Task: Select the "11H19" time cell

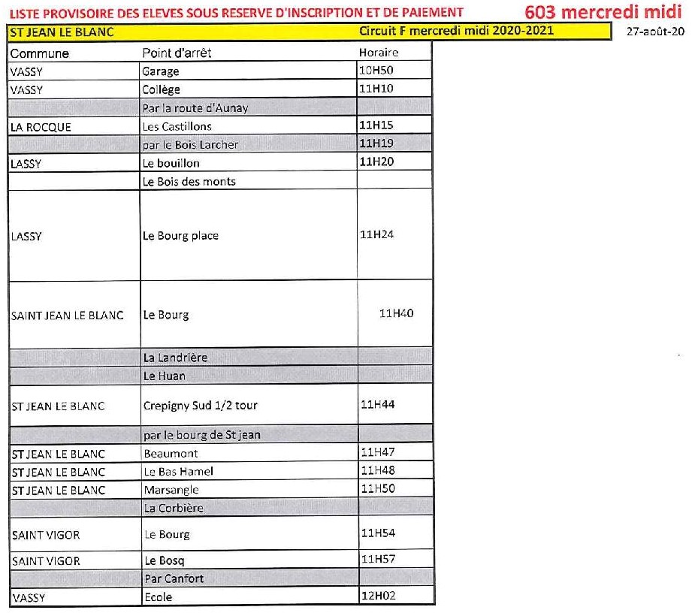Action: [x=377, y=143]
